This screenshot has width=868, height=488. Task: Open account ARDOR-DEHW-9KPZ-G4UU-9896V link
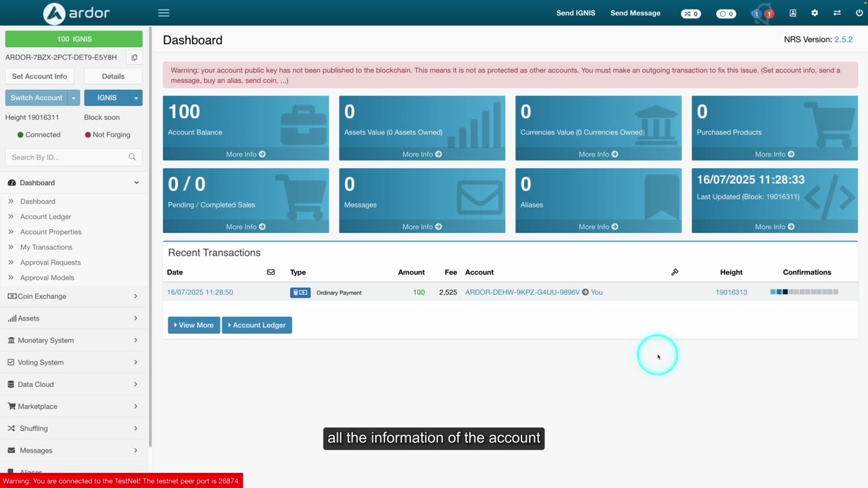click(522, 292)
